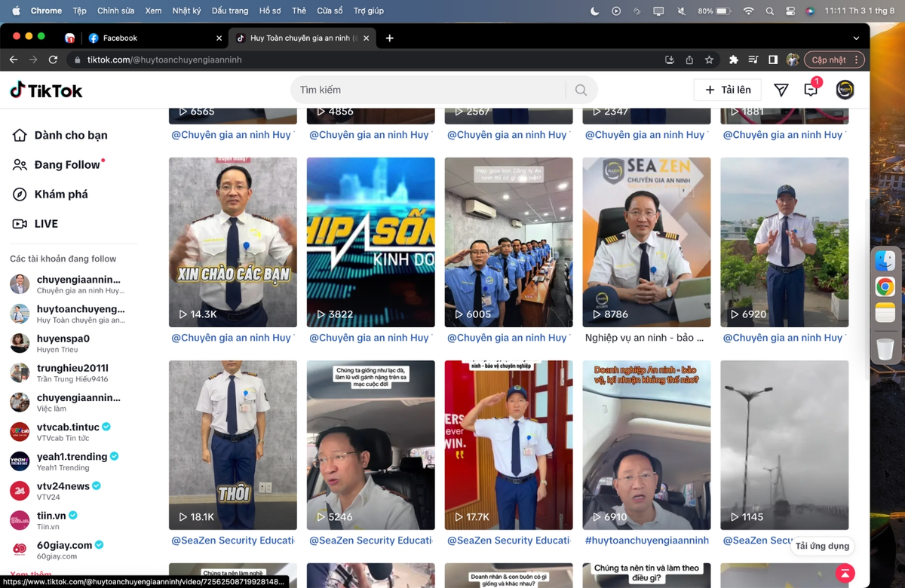Open the Chỉnh sửa menu

(115, 11)
